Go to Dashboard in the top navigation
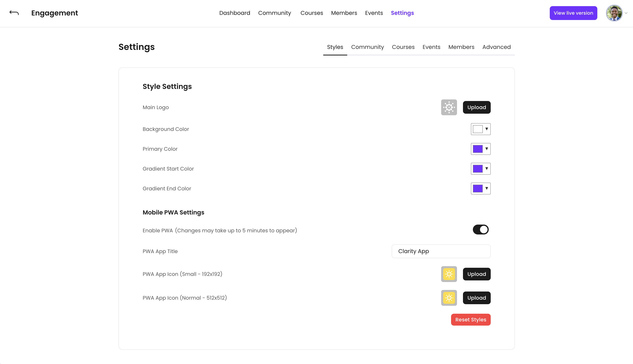 (234, 13)
